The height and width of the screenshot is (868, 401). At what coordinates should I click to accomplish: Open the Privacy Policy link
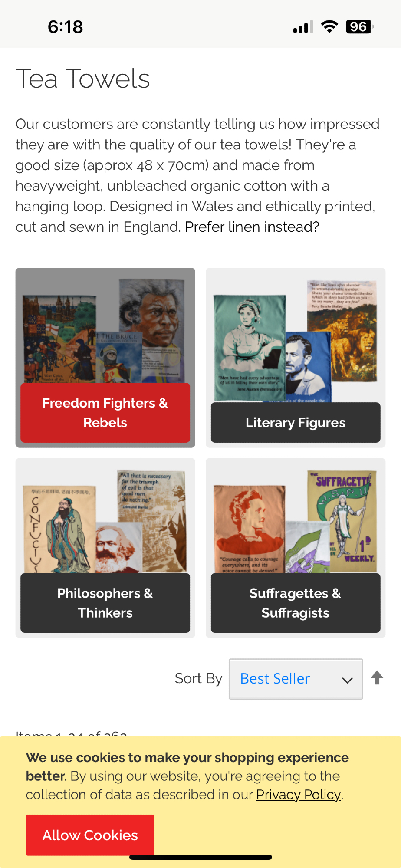[x=299, y=795]
